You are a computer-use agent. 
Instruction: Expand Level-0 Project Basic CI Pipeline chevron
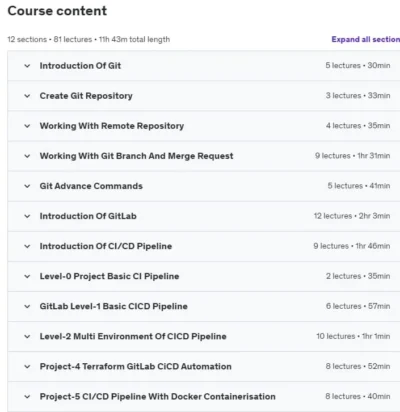point(27,276)
